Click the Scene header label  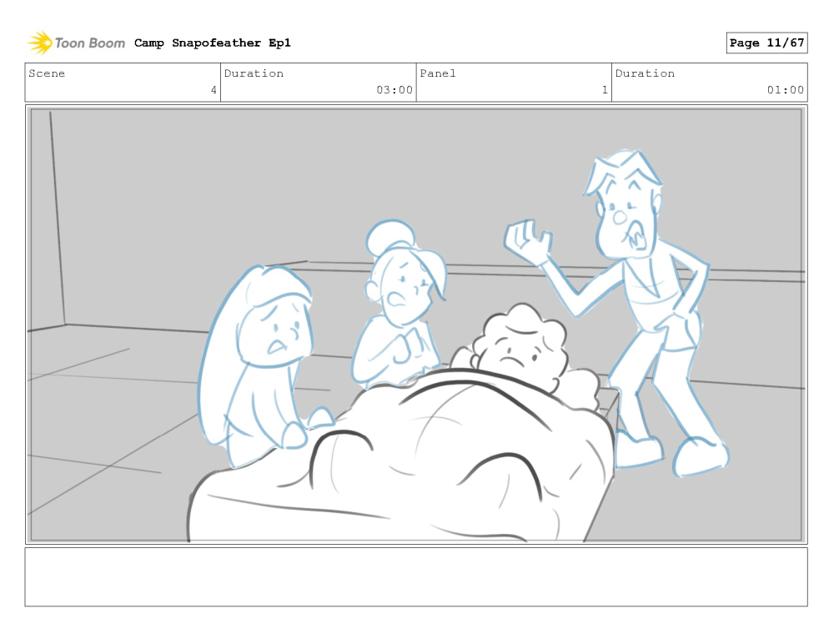47,73
